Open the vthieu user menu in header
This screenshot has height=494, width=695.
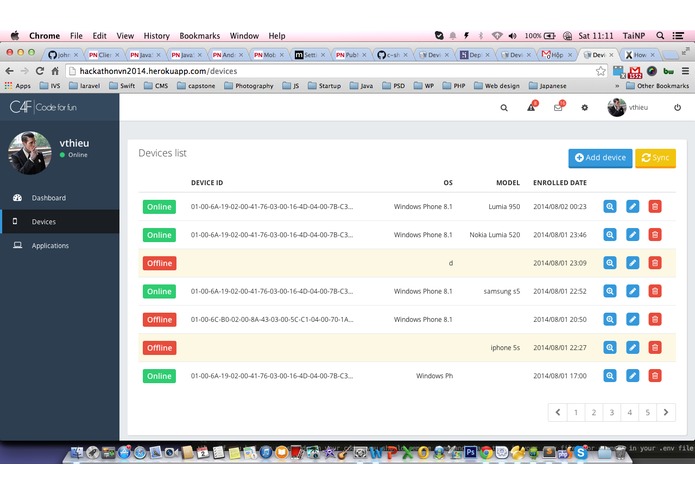click(628, 107)
